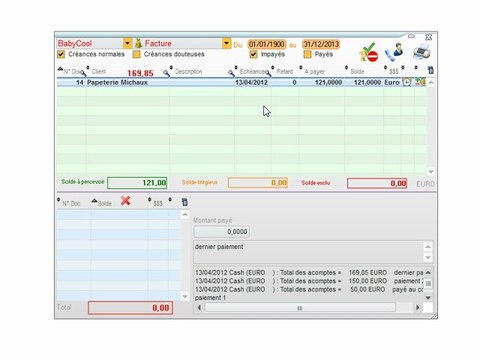The width and height of the screenshot is (480, 360).
Task: Sort by the Description column header
Action: 188,71
